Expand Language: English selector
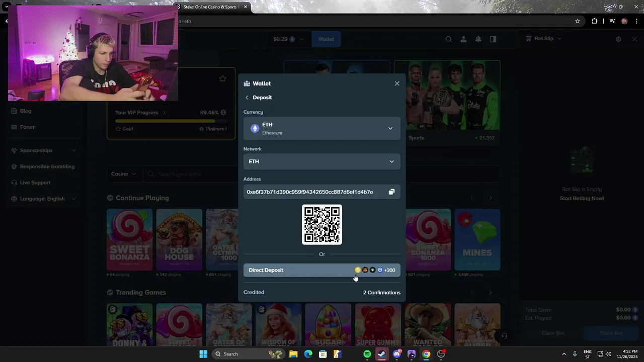This screenshot has height=362, width=644. 44,199
